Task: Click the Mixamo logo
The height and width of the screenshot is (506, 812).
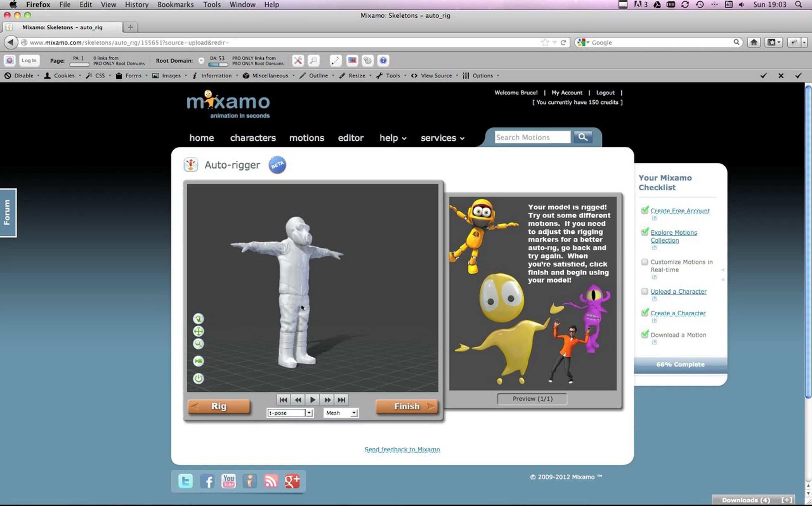Action: click(228, 104)
